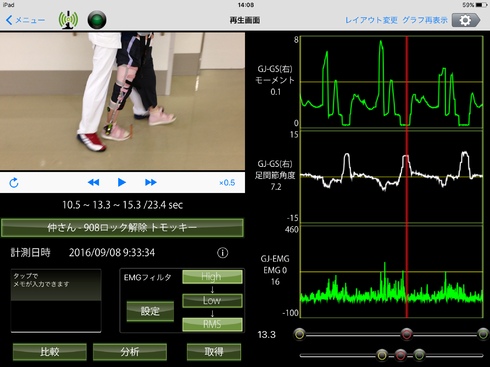Fast-forward the video playback
490x367 pixels.
pyautogui.click(x=151, y=182)
